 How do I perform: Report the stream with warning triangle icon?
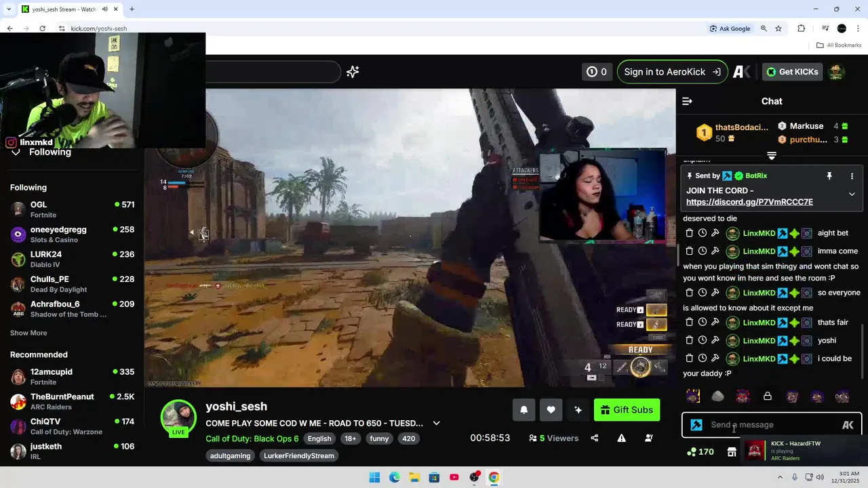[621, 438]
